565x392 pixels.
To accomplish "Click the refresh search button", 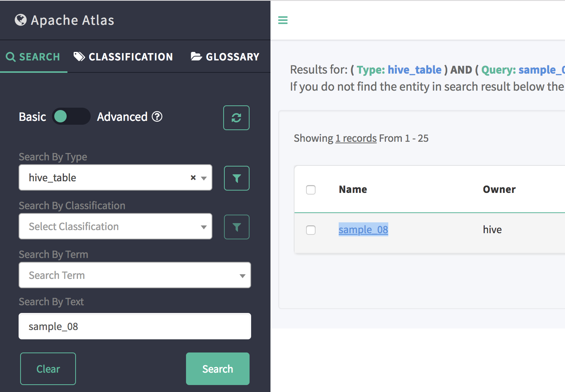I will (x=236, y=118).
